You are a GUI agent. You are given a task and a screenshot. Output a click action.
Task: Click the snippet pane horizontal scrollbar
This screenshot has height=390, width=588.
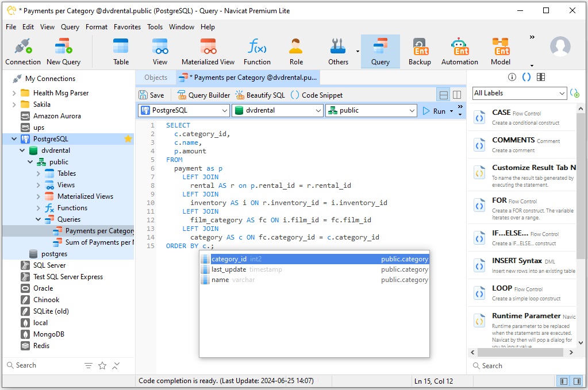tap(520, 353)
